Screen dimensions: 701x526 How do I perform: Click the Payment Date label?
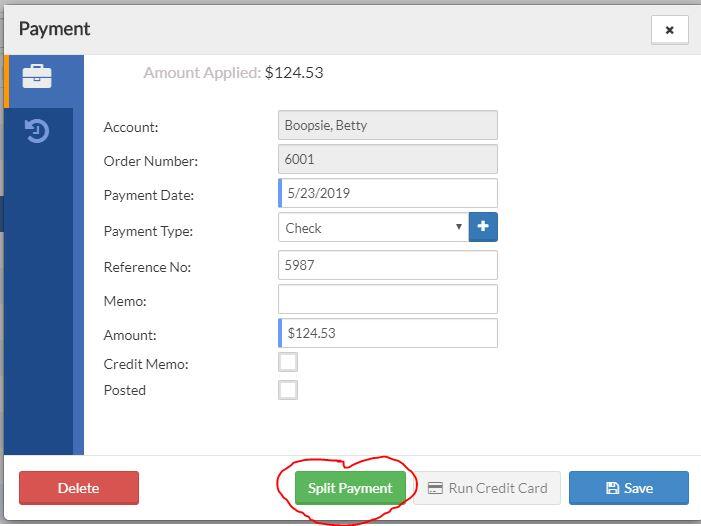tap(149, 195)
